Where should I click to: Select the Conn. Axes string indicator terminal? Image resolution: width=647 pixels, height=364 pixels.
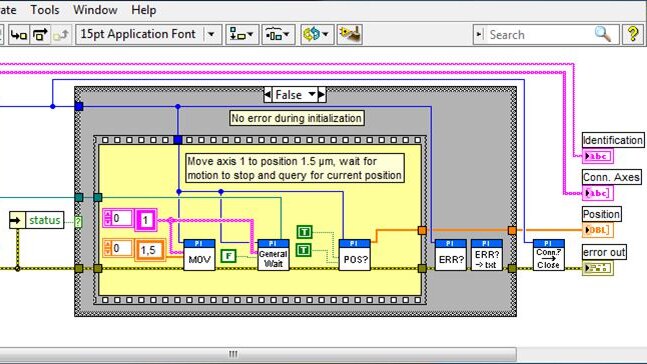tap(598, 193)
